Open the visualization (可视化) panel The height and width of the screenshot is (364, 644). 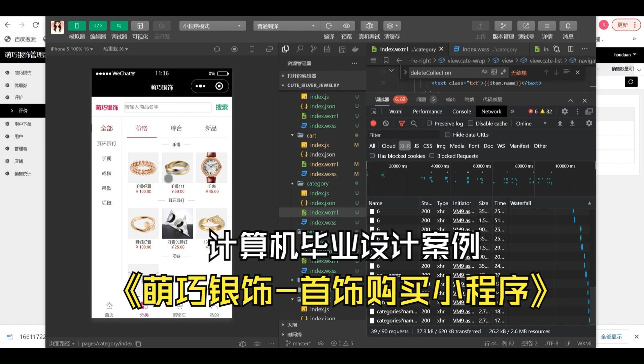pos(140,26)
